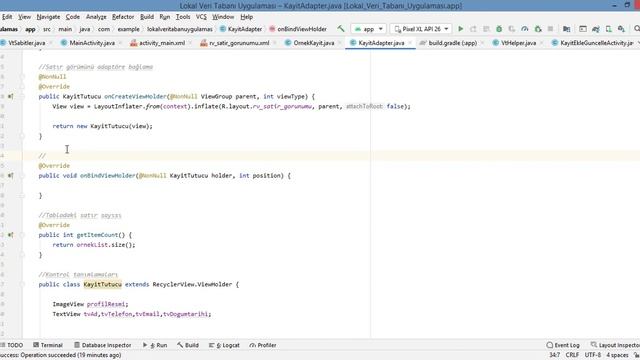Click the Make Project hammer icon

tap(340, 29)
